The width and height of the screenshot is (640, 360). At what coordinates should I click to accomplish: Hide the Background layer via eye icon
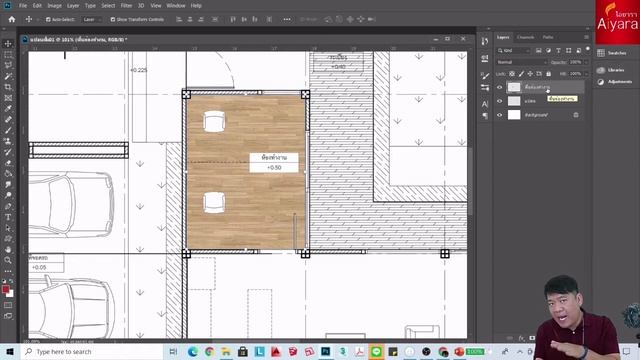(499, 115)
